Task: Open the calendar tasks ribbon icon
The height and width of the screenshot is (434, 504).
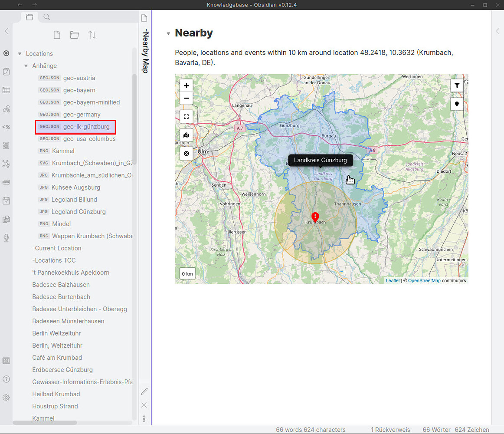Action: pyautogui.click(x=6, y=201)
